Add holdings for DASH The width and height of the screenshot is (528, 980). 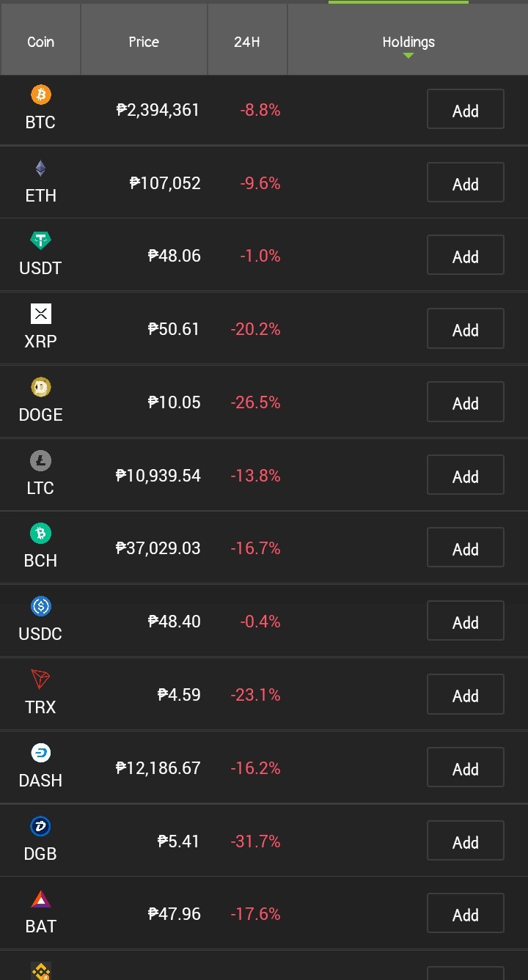tap(466, 767)
